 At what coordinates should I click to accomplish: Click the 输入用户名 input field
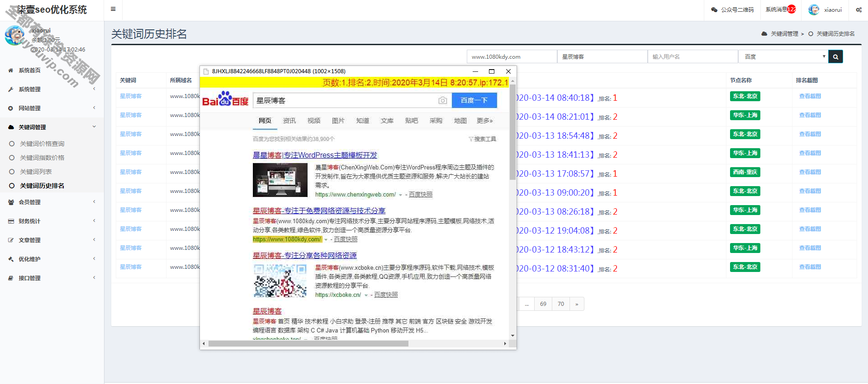693,56
